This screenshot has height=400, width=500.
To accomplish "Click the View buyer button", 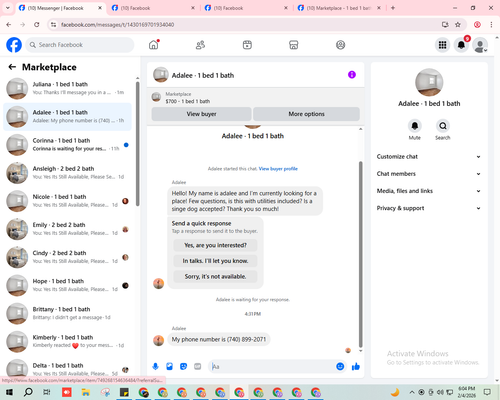I will pyautogui.click(x=201, y=114).
